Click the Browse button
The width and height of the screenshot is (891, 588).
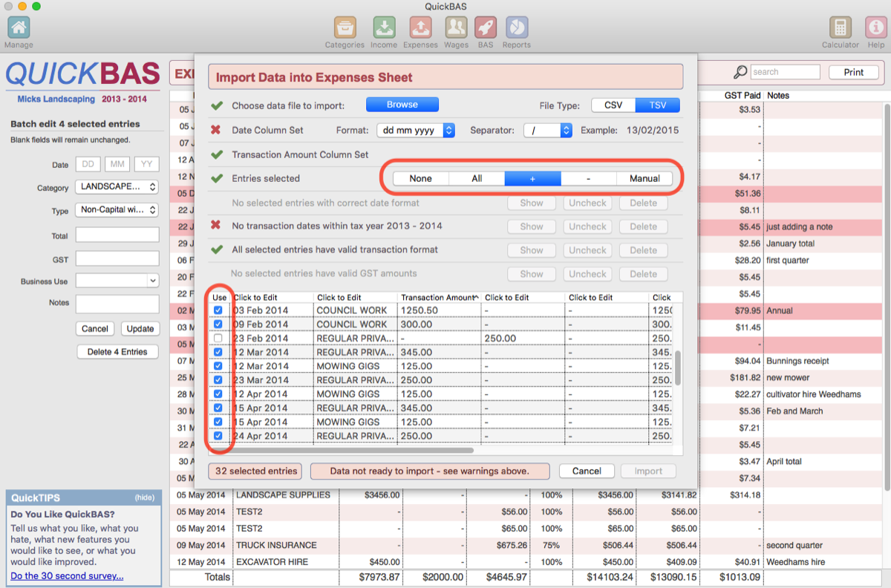pyautogui.click(x=402, y=105)
